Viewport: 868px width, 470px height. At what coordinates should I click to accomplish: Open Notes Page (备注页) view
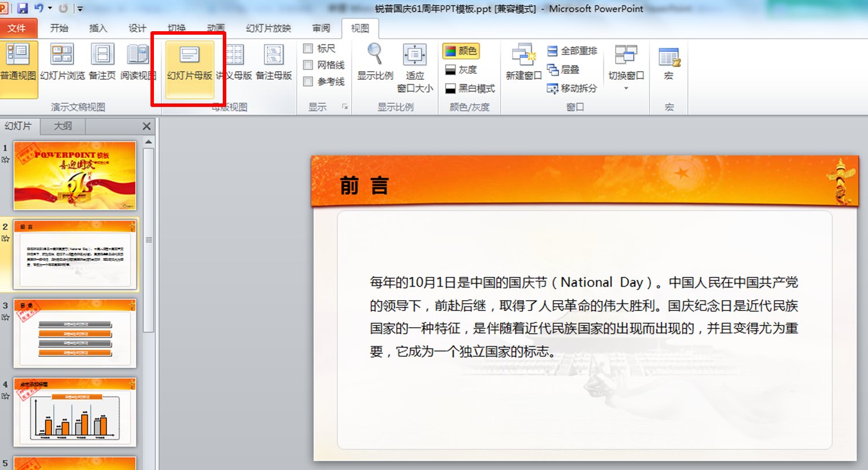click(x=102, y=62)
